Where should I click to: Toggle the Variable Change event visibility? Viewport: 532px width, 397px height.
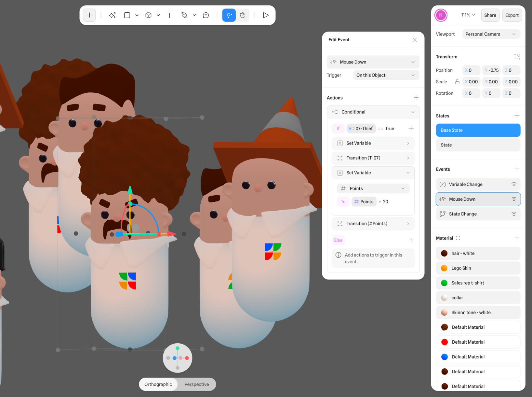[514, 185]
